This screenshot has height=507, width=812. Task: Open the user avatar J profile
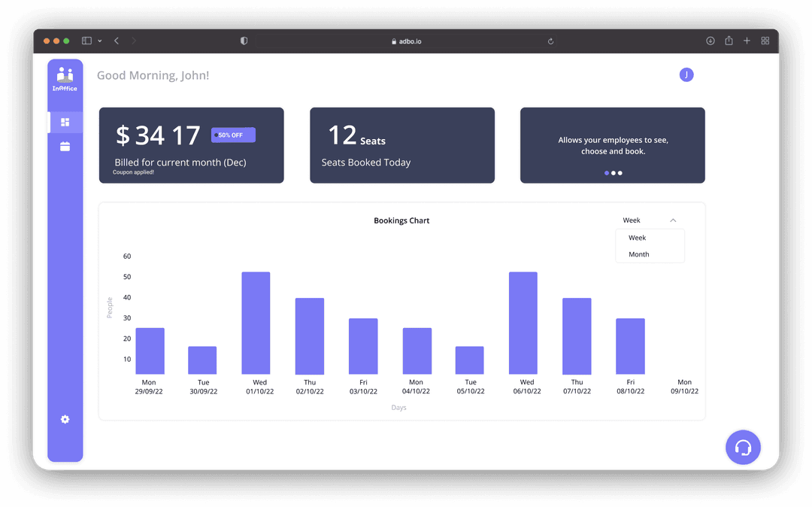pos(686,74)
